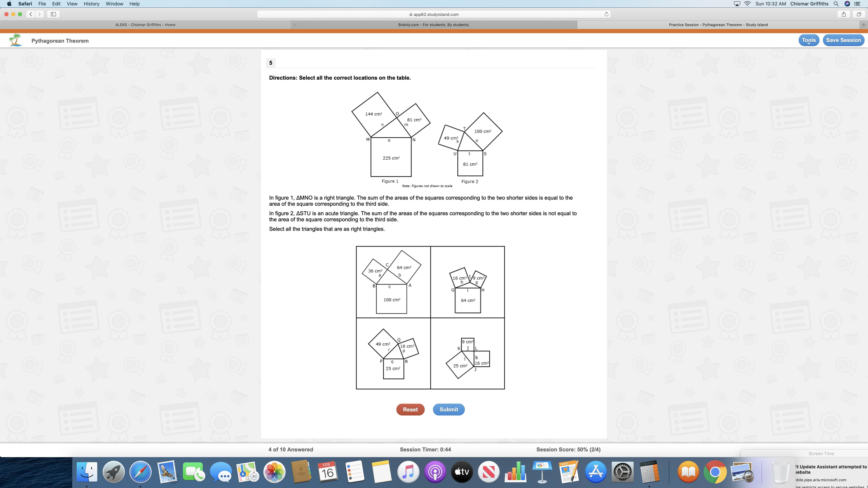868x488 pixels.
Task: Open the History menu
Action: tap(91, 4)
